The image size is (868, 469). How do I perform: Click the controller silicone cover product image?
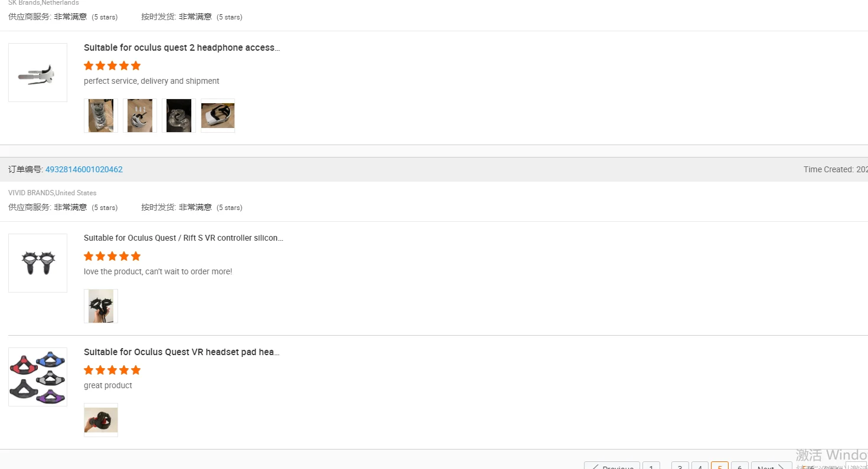(x=38, y=263)
